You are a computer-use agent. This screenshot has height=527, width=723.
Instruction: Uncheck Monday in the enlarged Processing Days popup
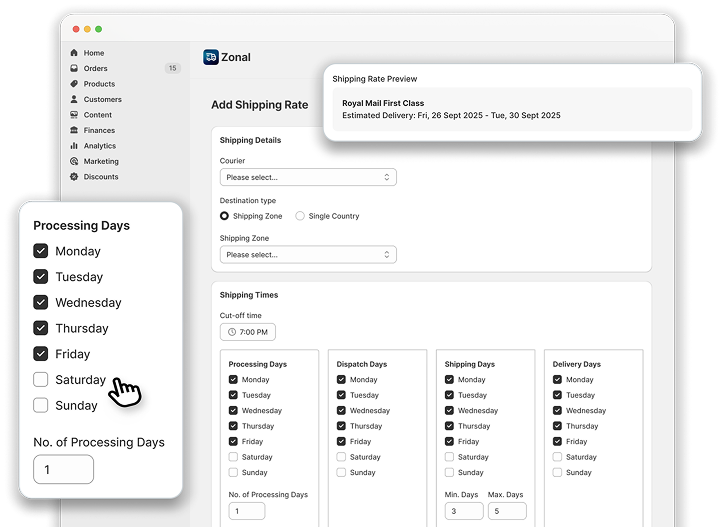[41, 251]
